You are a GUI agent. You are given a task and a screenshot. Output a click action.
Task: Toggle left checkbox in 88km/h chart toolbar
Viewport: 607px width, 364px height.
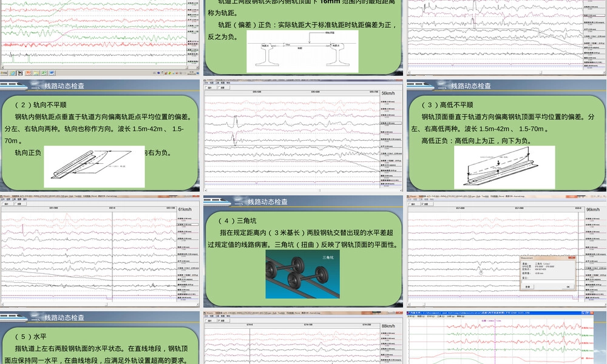(206, 320)
